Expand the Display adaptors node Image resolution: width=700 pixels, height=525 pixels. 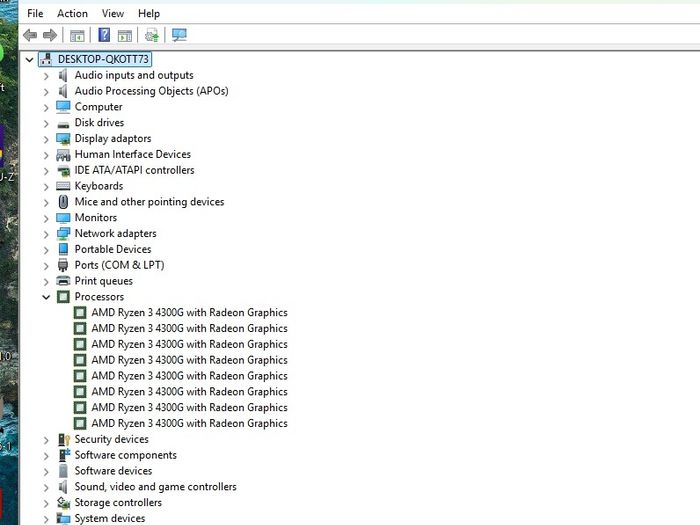(46, 139)
